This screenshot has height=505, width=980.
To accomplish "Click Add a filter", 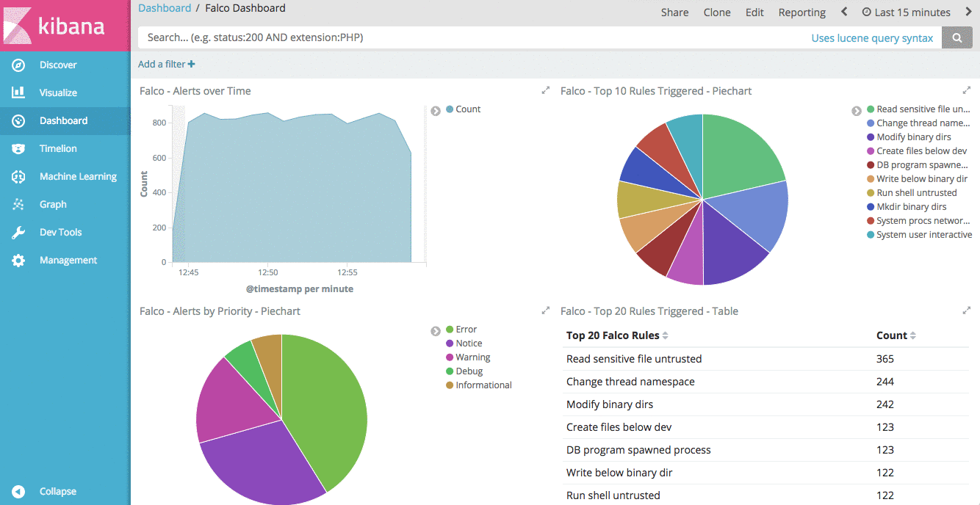I will click(167, 64).
